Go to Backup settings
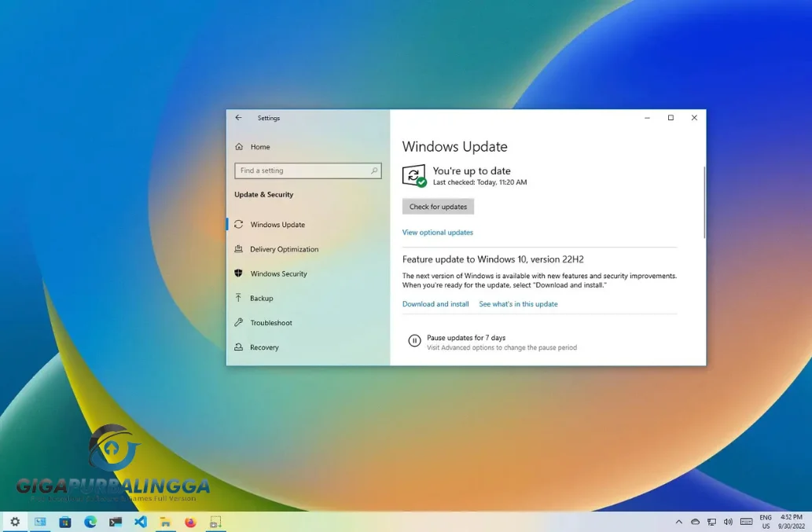 263,298
